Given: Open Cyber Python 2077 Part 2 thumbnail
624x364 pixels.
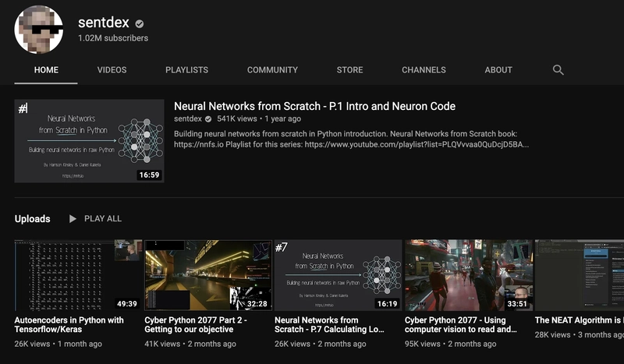Looking at the screenshot, I should click(208, 275).
